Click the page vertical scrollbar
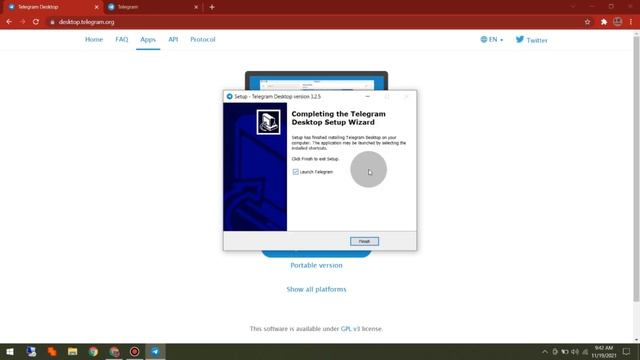This screenshot has width=640, height=360. click(x=636, y=169)
